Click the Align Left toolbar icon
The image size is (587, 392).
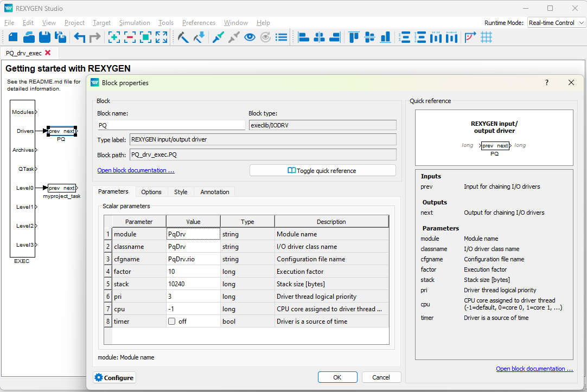pos(303,37)
